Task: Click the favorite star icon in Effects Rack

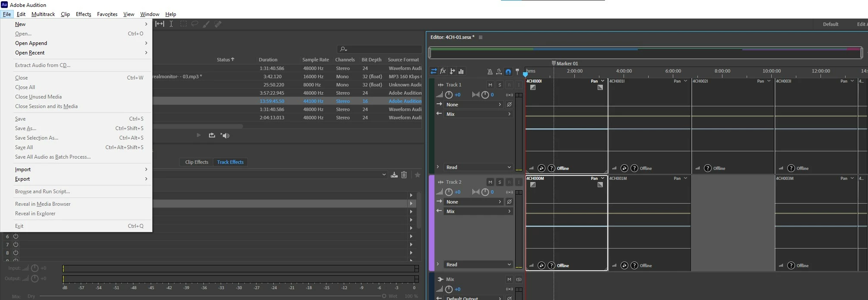Action: coord(418,175)
